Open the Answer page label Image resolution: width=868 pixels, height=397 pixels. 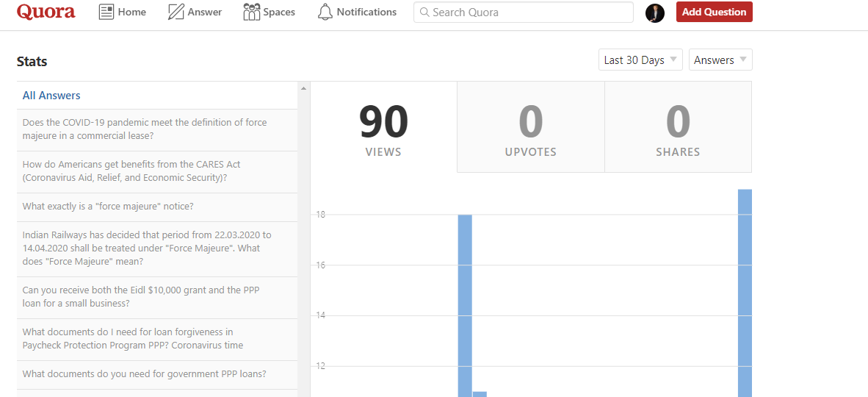click(205, 12)
